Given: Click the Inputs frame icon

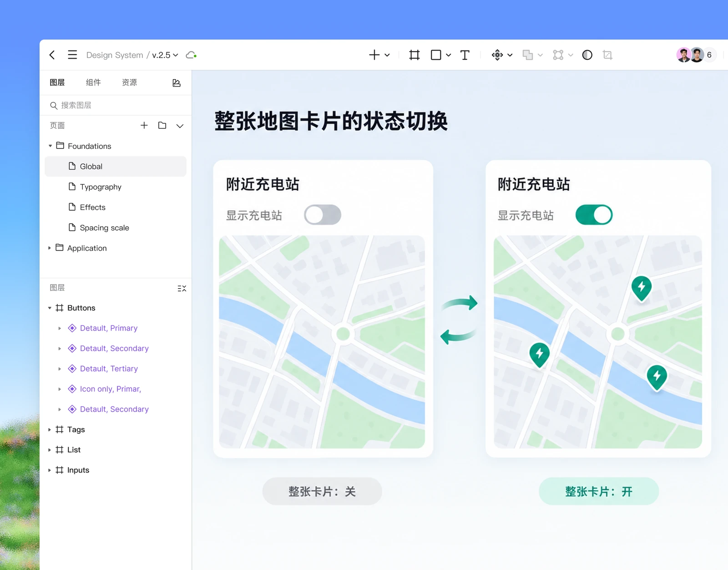Looking at the screenshot, I should click(x=60, y=470).
